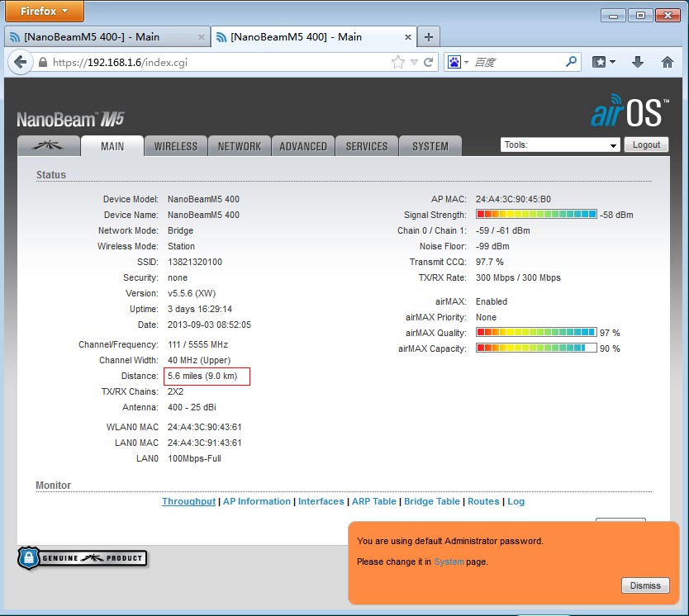Click the search magnifier icon

pos(571,61)
